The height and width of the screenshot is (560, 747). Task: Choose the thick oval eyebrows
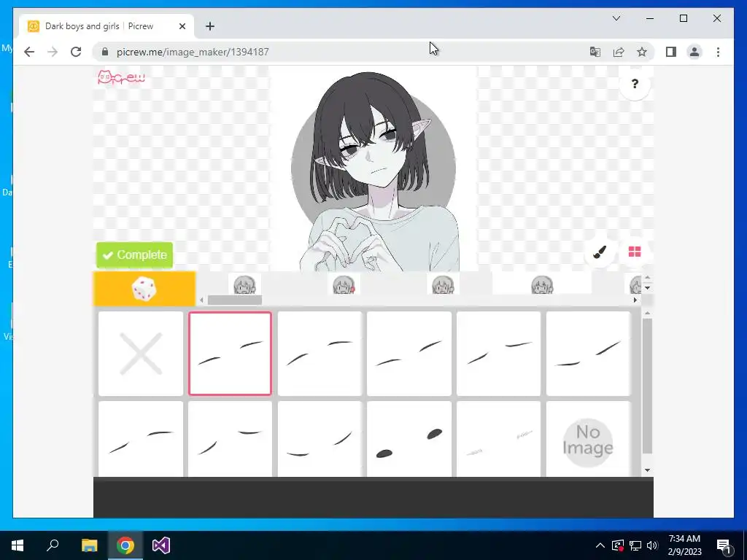409,439
